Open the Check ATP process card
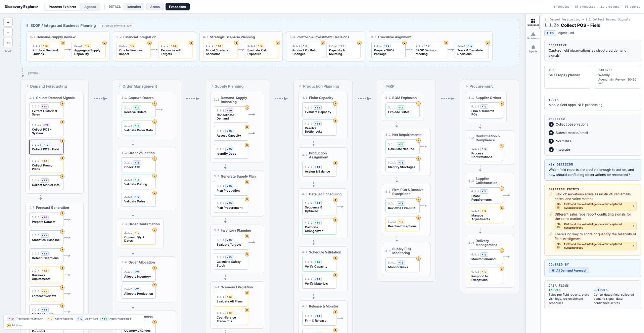Image resolution: width=644 pixels, height=333 pixels. [139, 165]
